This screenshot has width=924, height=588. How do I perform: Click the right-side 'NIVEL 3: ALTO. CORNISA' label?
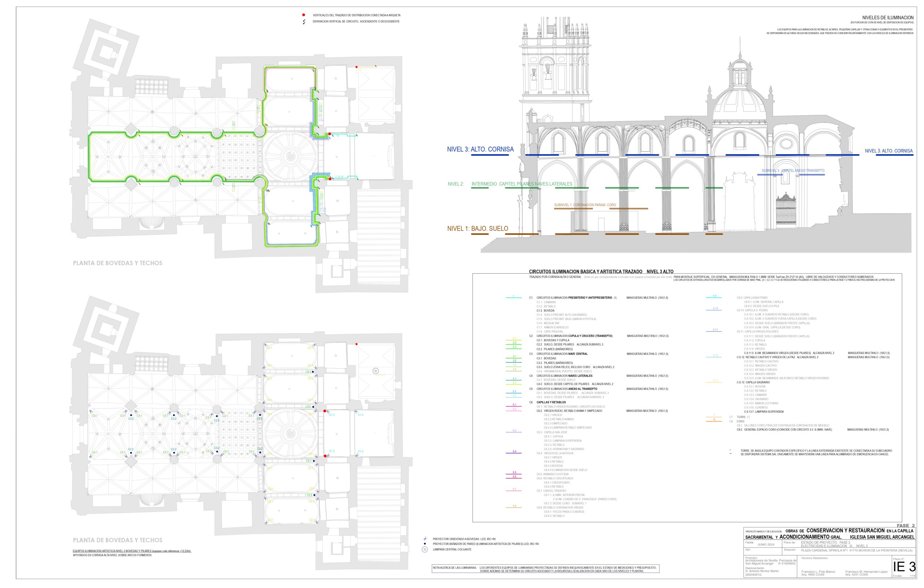click(888, 151)
